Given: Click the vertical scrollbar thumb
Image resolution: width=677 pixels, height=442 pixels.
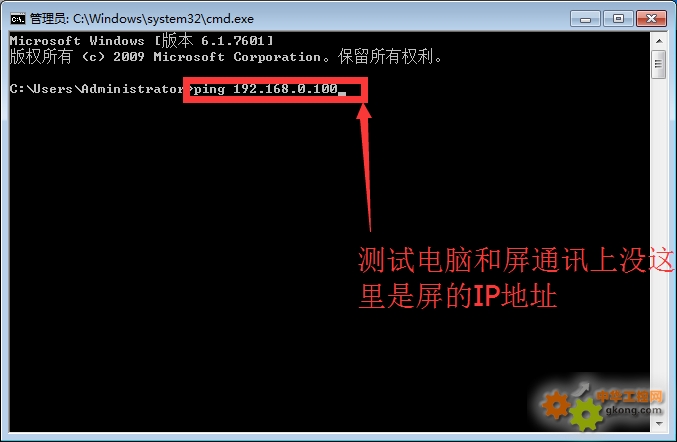Looking at the screenshot, I should tap(659, 64).
